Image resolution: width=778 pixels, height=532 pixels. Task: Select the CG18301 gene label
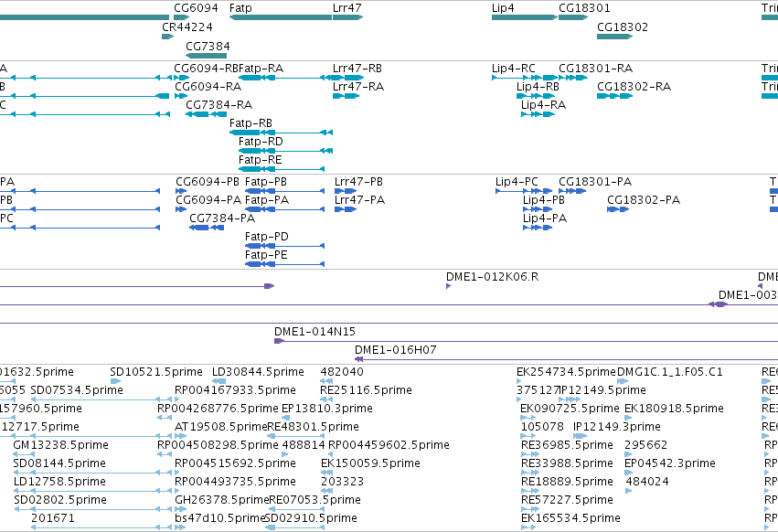(x=584, y=8)
